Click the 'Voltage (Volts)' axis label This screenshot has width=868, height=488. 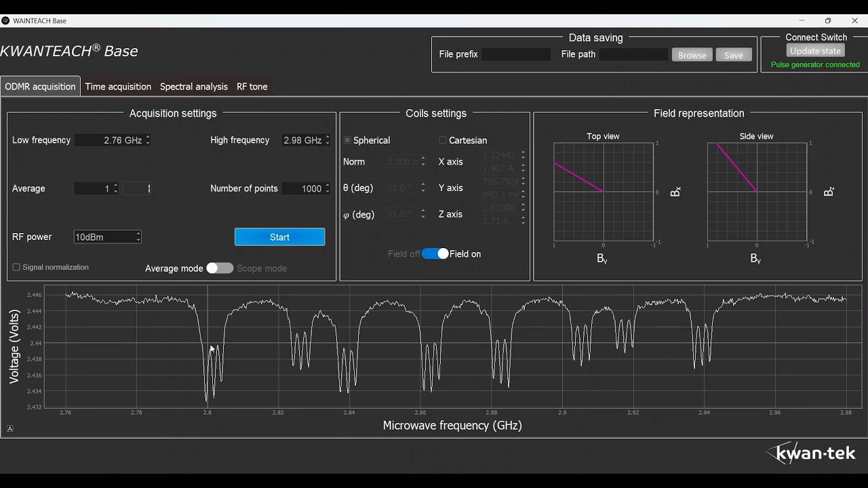(x=14, y=347)
